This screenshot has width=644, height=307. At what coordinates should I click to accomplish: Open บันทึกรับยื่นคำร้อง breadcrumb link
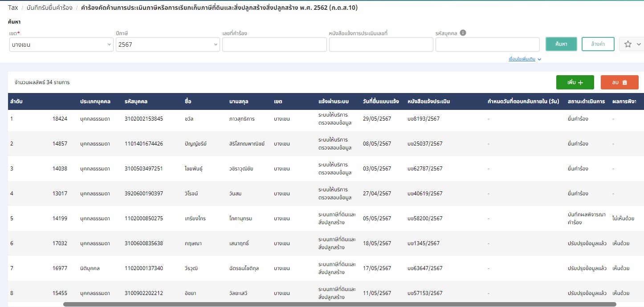click(49, 8)
